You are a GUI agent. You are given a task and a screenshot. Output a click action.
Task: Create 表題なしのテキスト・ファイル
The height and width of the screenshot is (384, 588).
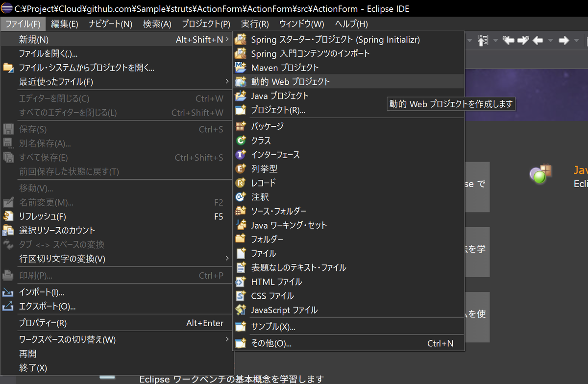tap(348, 268)
